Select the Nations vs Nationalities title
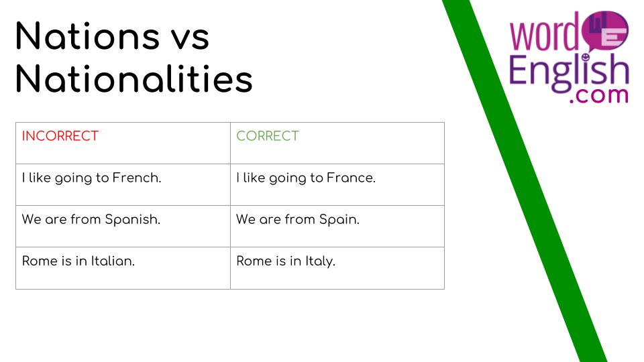This screenshot has width=644, height=362. 134,58
